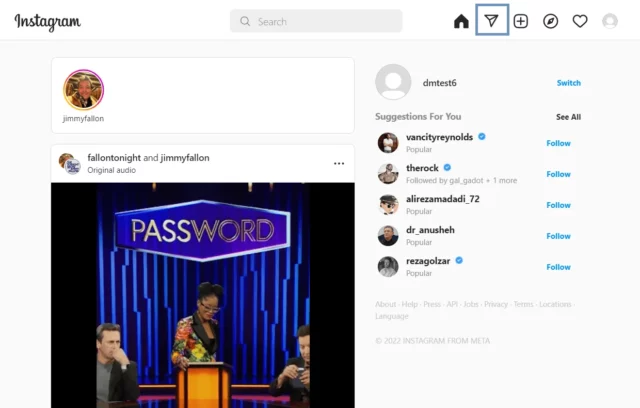Open the Privacy footer link

pos(496,304)
